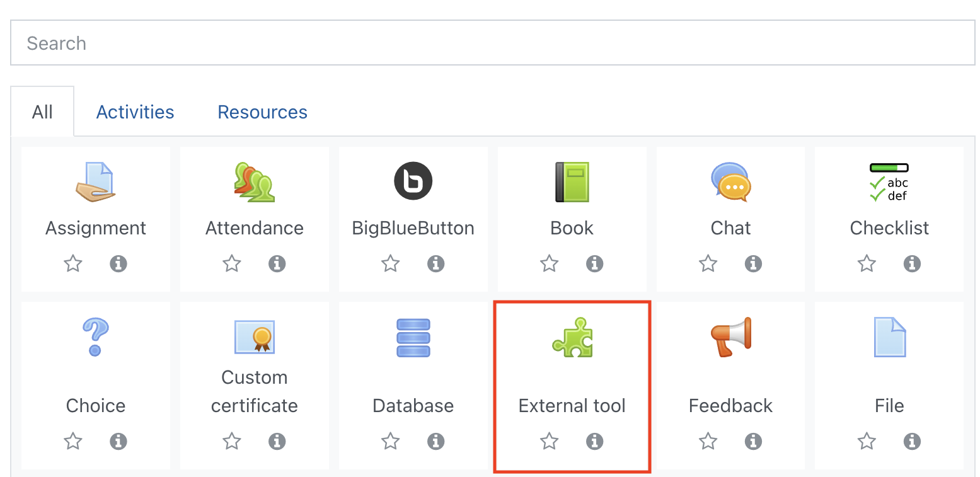This screenshot has width=980, height=477.
Task: Star Assignment as a favourite
Action: (72, 264)
